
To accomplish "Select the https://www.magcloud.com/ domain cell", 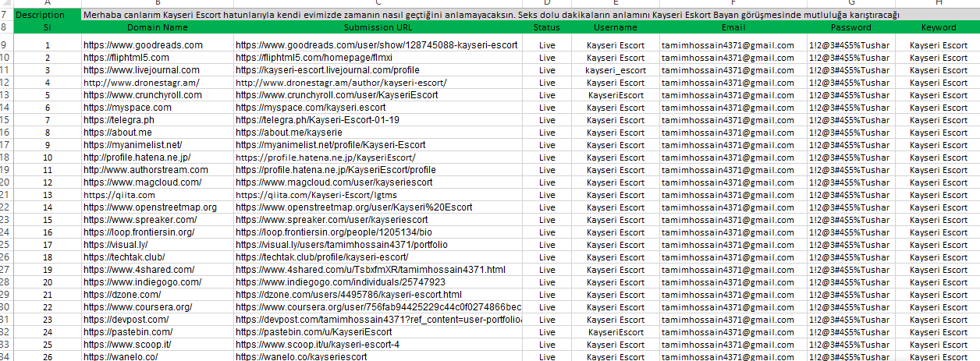I will pyautogui.click(x=158, y=182).
